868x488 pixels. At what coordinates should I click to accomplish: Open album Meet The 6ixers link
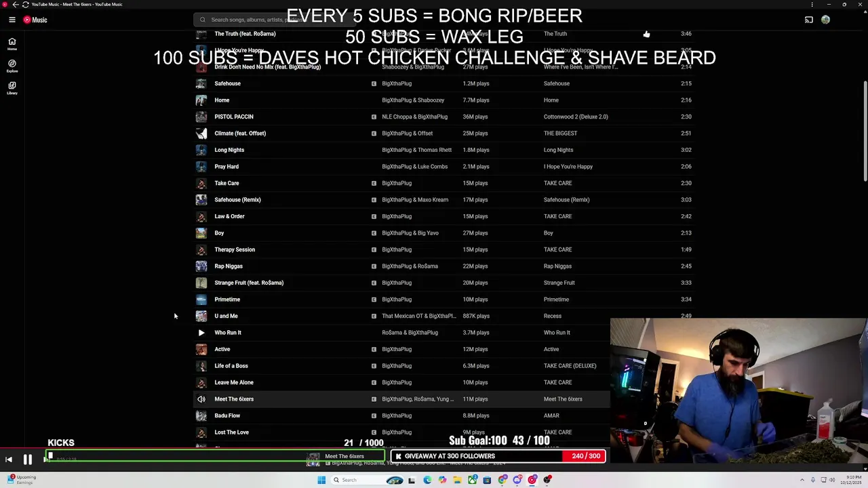pyautogui.click(x=563, y=399)
